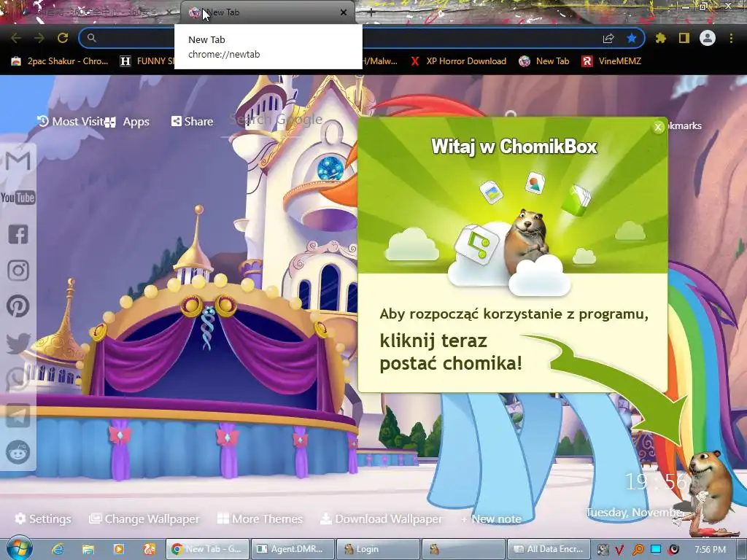The width and height of the screenshot is (747, 560).
Task: Switch to All Data Encr... taskbar window
Action: 549,549
